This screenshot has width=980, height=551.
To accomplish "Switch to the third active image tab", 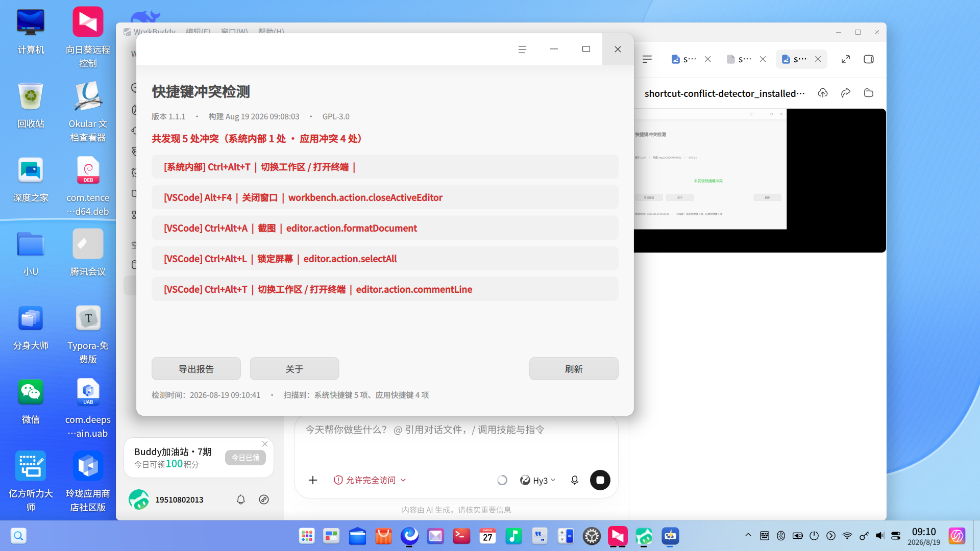I will pyautogui.click(x=794, y=59).
